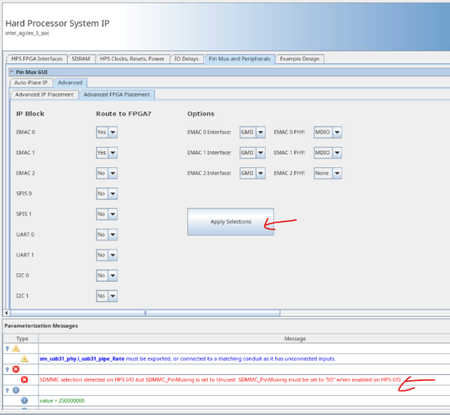450x415 pixels.
Task: Switch to the IO Delays tab
Action: (186, 59)
